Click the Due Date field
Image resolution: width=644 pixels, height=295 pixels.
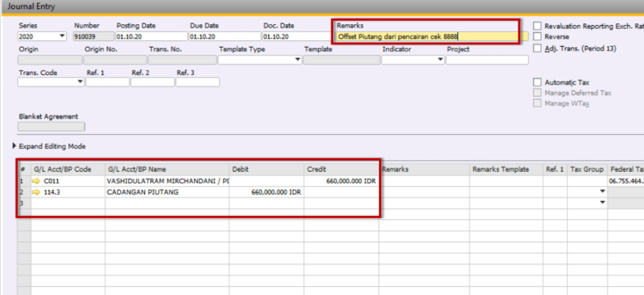(225, 36)
